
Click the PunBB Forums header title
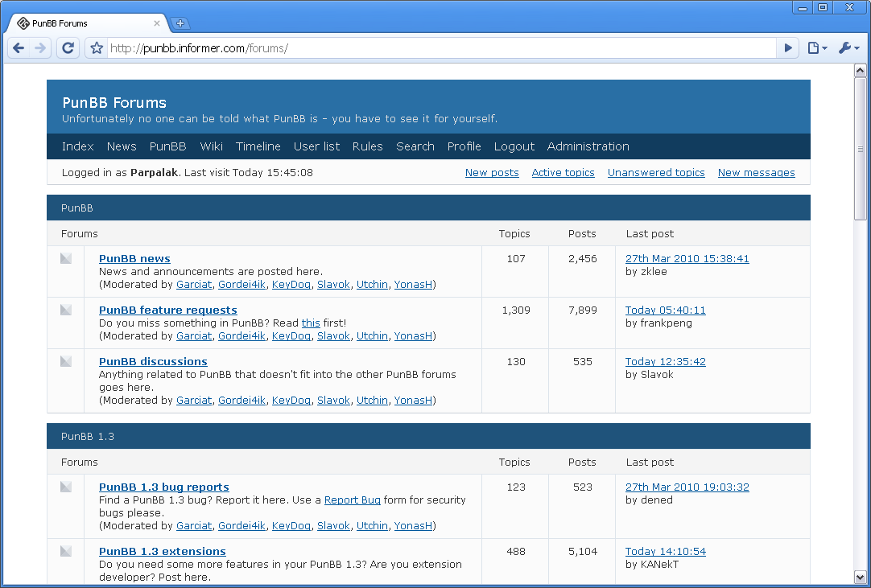(x=114, y=103)
